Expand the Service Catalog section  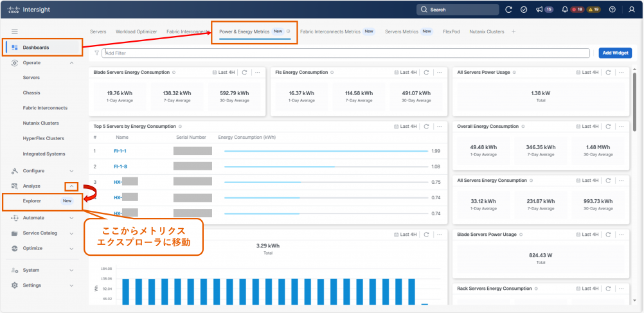(71, 233)
